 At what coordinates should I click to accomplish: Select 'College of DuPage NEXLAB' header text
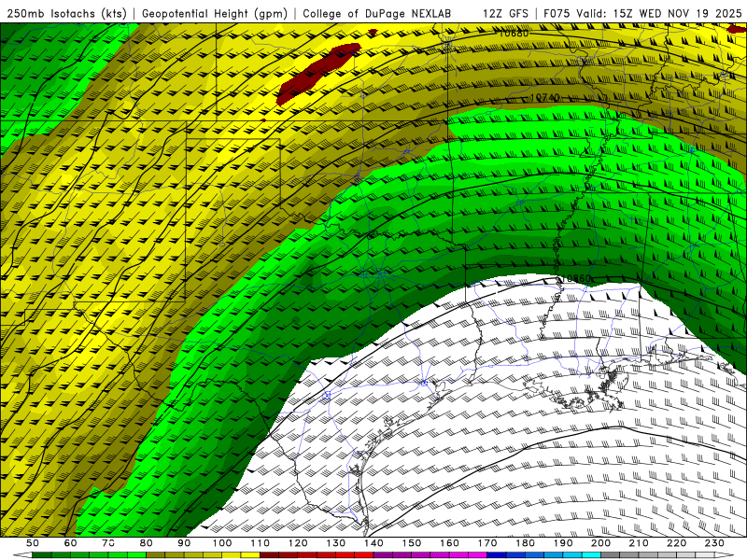(x=377, y=14)
